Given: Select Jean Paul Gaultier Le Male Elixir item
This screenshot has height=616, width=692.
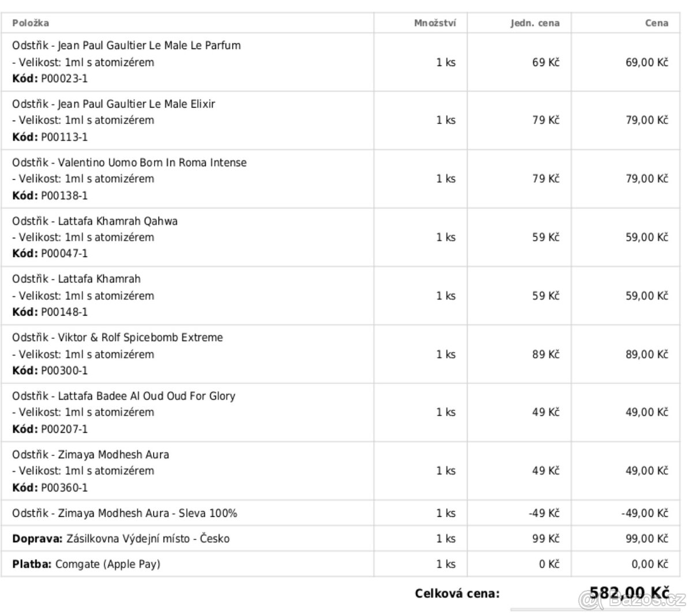Looking at the screenshot, I should (114, 104).
